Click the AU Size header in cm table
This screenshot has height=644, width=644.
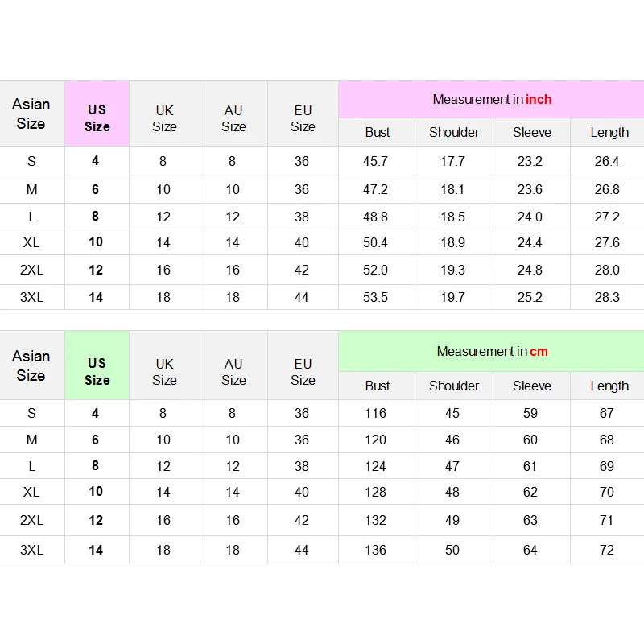click(x=233, y=372)
